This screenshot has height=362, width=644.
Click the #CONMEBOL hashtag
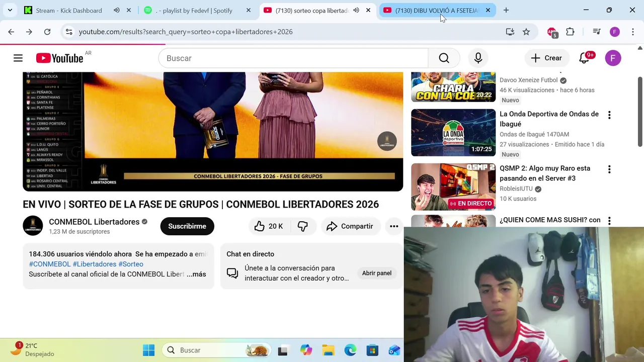[49, 264]
